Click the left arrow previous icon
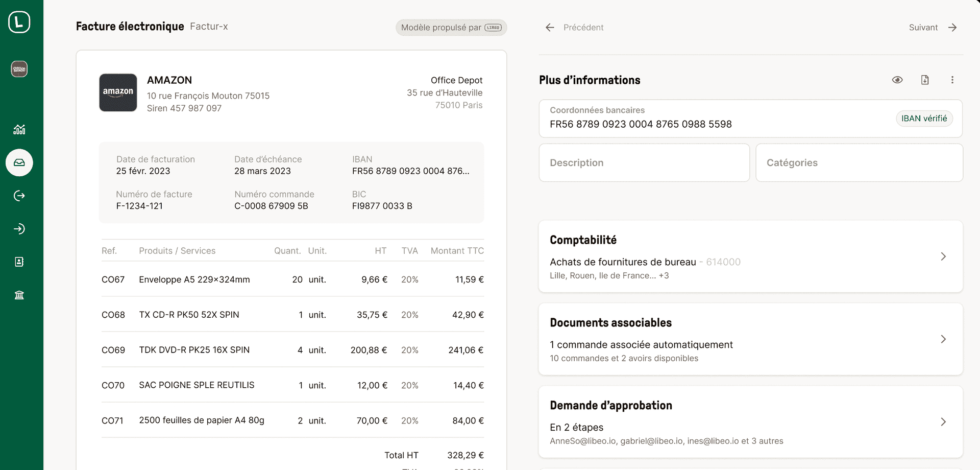Screen dimensions: 980x470 (x=550, y=28)
